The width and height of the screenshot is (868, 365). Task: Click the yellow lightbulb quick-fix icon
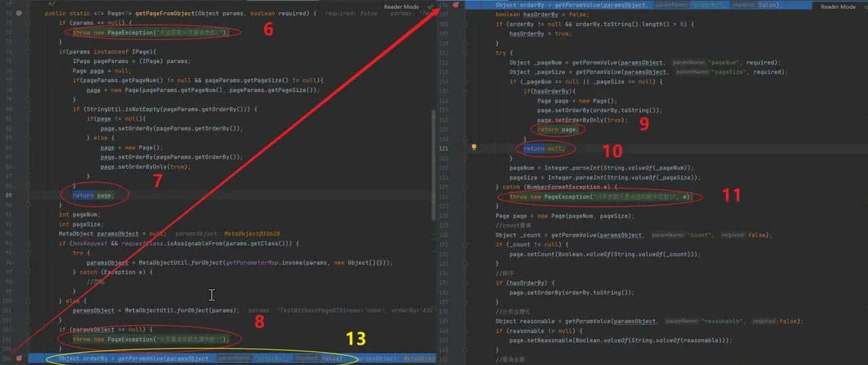click(474, 147)
